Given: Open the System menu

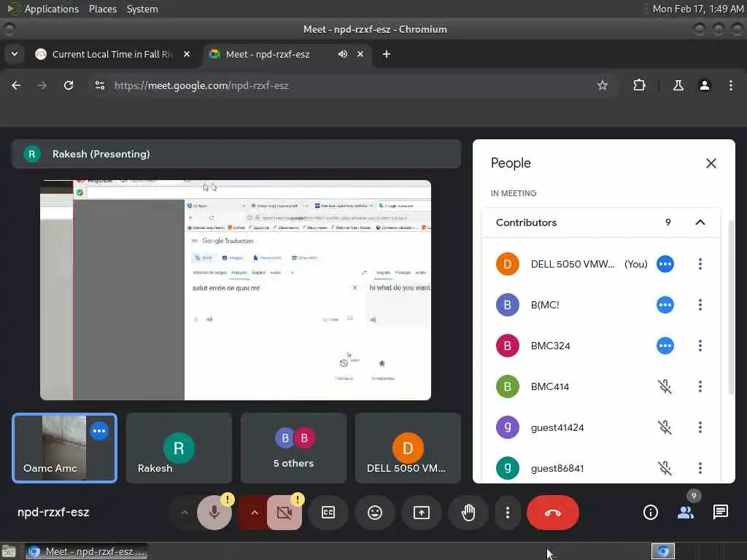Looking at the screenshot, I should point(142,9).
